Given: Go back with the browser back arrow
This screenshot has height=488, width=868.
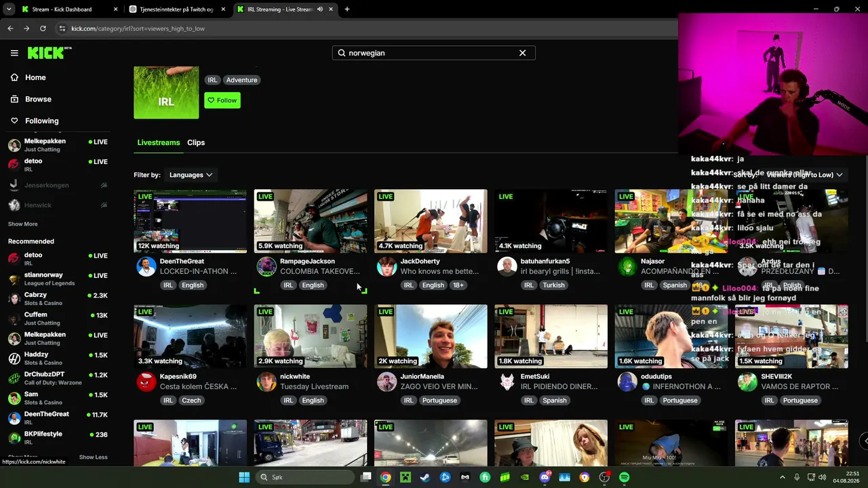Looking at the screenshot, I should click(10, 28).
